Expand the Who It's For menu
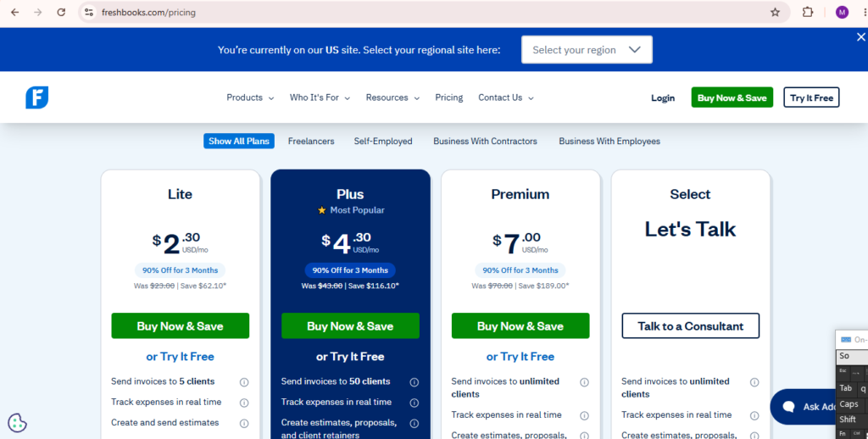 [x=320, y=97]
